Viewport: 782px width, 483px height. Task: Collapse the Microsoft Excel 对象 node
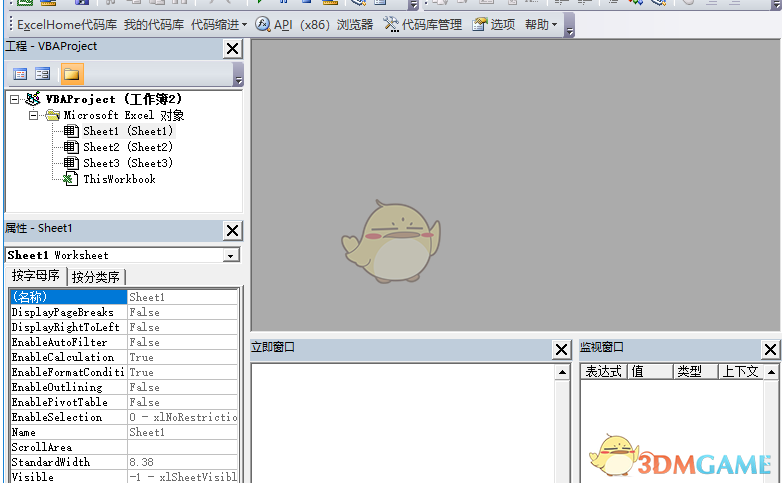pyautogui.click(x=33, y=115)
